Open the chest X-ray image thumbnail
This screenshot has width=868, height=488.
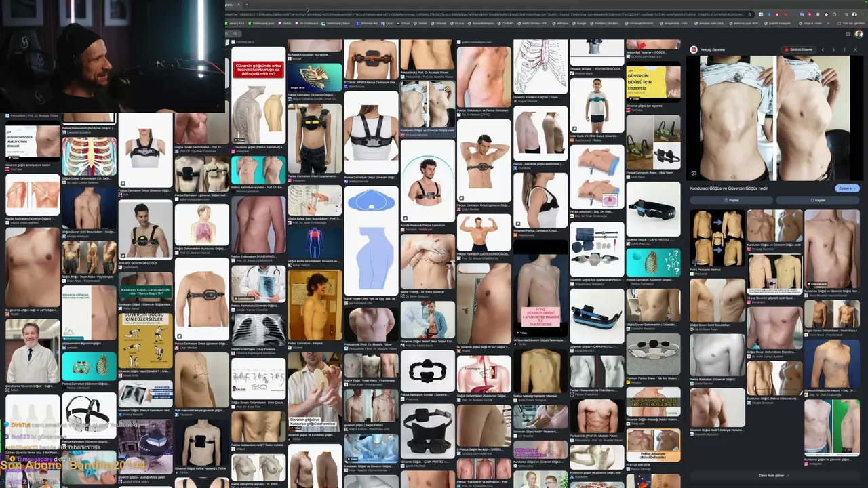point(258,330)
